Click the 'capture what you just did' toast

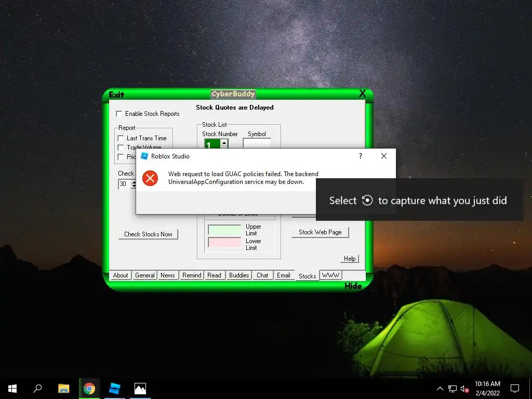click(x=419, y=200)
